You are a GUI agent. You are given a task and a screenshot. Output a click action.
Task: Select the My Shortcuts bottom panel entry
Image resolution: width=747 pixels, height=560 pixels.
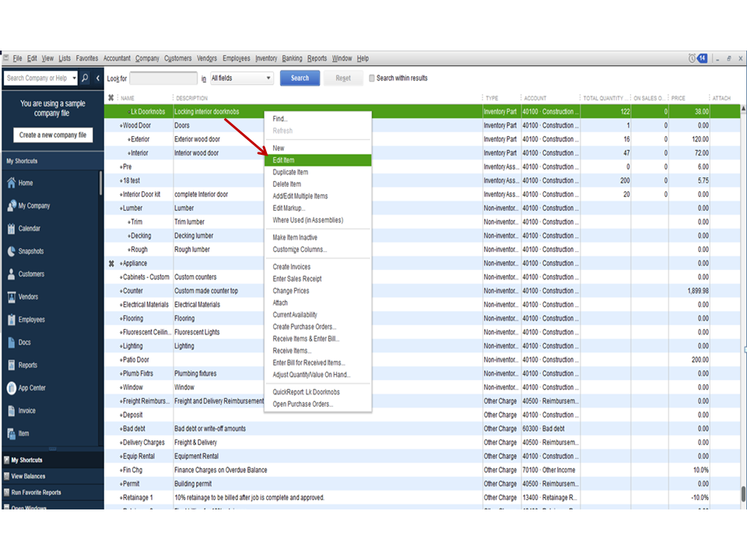(53, 460)
